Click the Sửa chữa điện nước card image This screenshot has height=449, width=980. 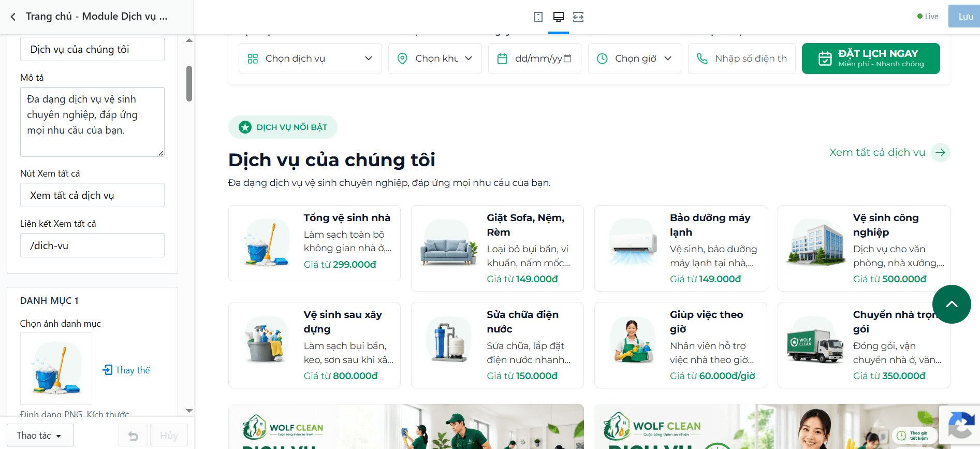(x=448, y=340)
